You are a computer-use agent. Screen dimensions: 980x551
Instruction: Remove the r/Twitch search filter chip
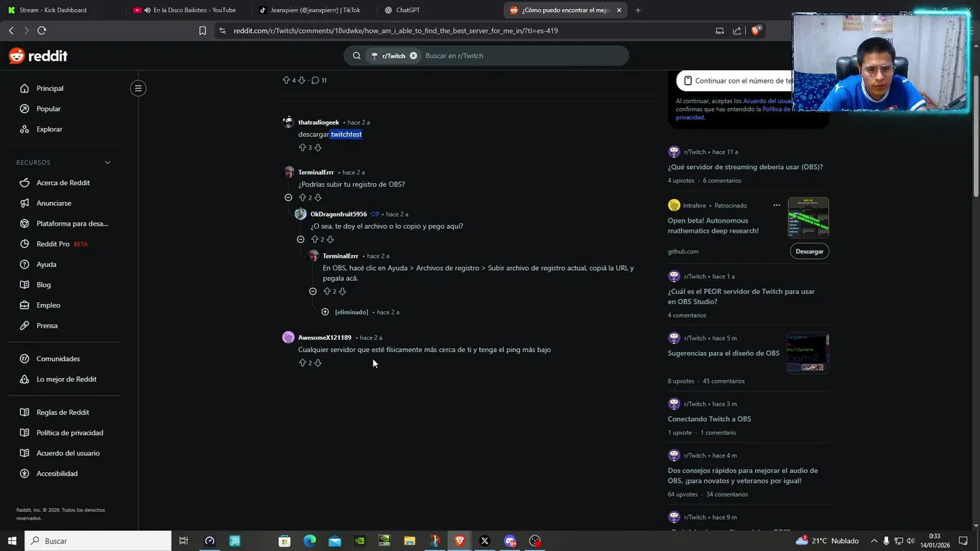pos(413,56)
